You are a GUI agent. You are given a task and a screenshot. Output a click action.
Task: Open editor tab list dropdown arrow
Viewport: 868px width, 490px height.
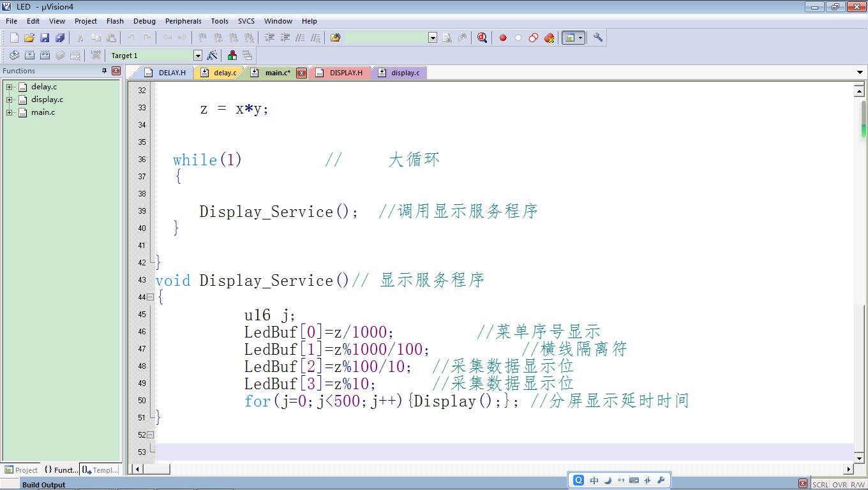pos(860,73)
